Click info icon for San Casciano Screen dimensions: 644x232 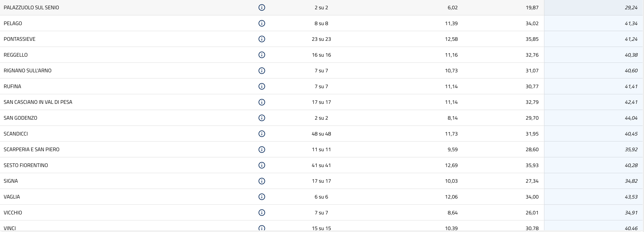click(x=262, y=102)
